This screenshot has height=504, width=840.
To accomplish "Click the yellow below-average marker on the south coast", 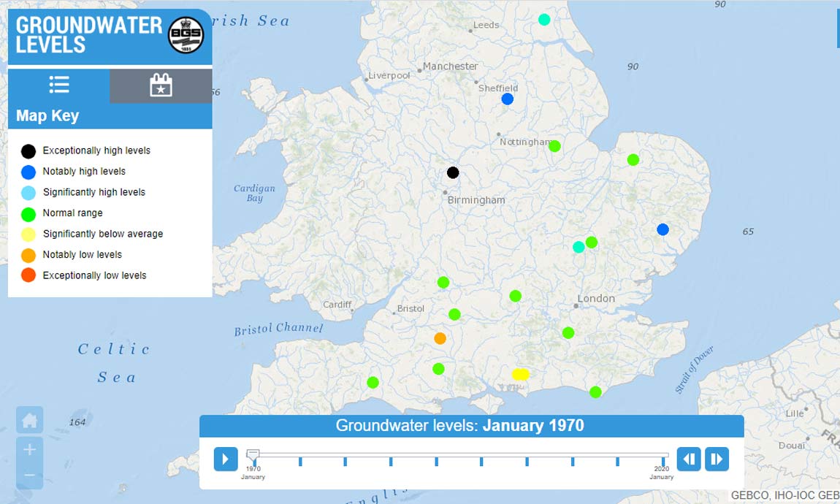I will pyautogui.click(x=520, y=374).
